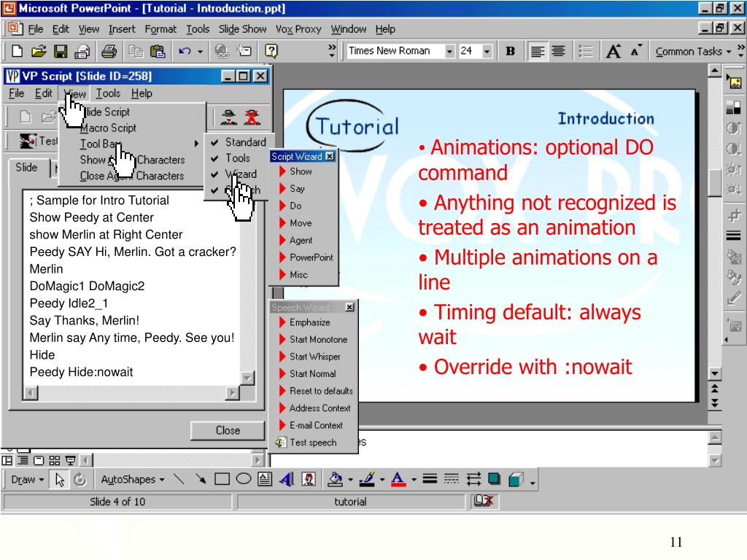The image size is (747, 560).
Task: Open the Help menu in VP Script window
Action: tap(142, 93)
